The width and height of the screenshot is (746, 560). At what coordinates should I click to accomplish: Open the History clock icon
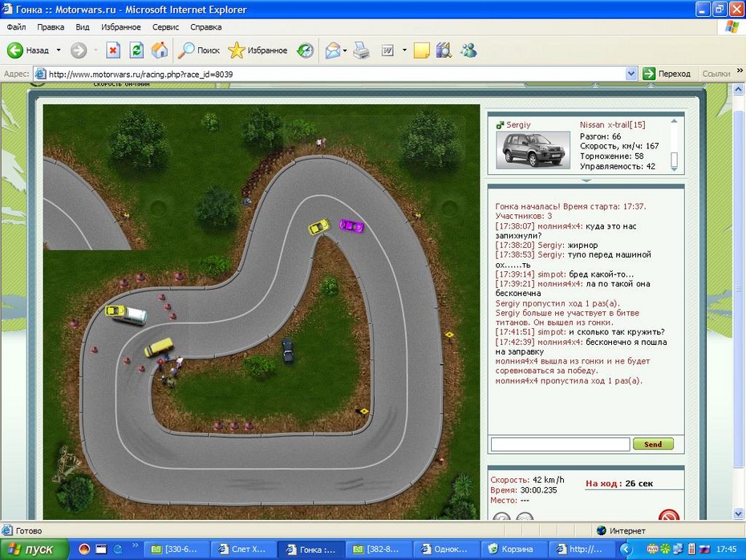[x=305, y=50]
